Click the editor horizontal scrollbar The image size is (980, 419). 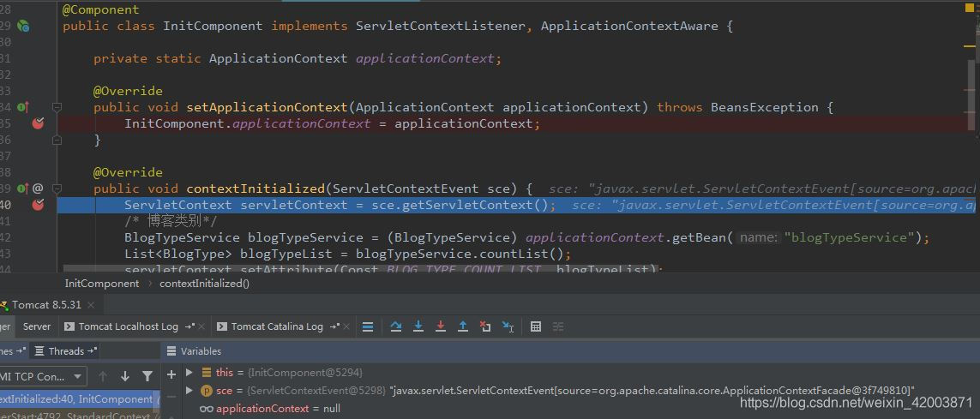coord(363,270)
